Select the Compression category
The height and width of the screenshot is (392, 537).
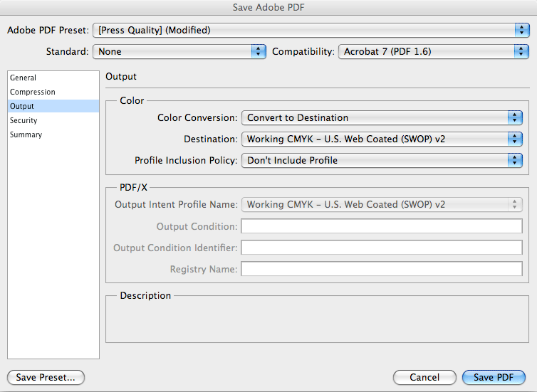(53, 92)
